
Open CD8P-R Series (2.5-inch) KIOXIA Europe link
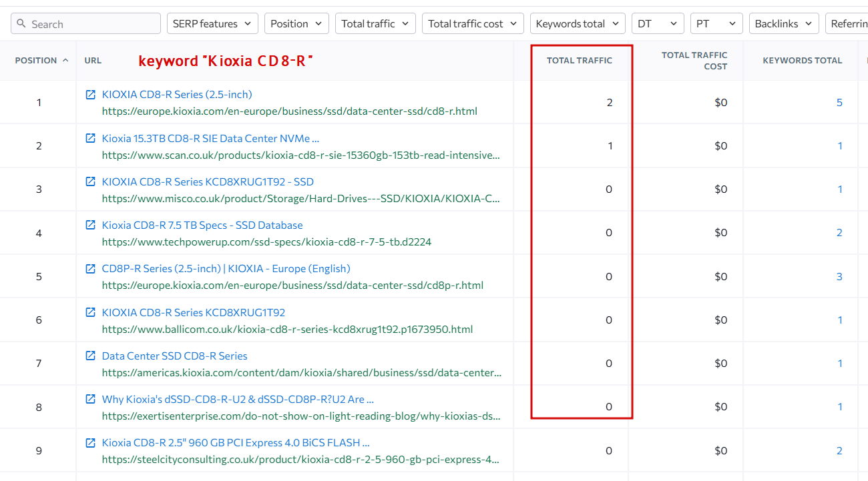[x=226, y=268]
